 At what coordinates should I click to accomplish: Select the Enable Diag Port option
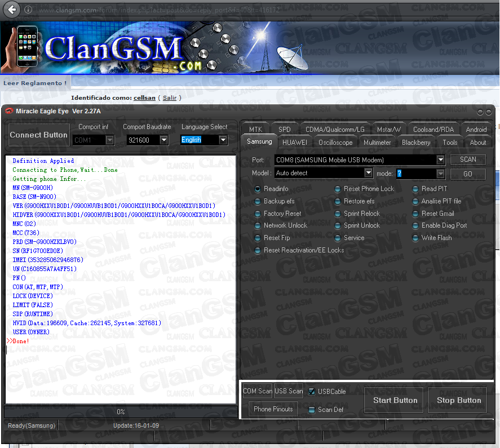click(x=415, y=225)
